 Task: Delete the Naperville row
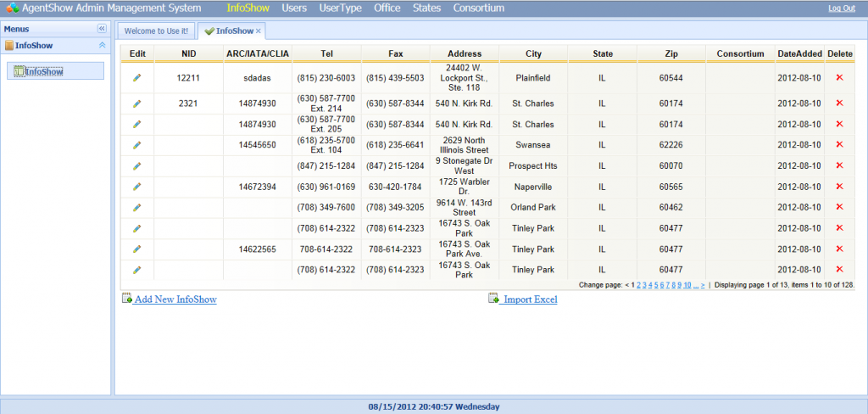(x=839, y=187)
